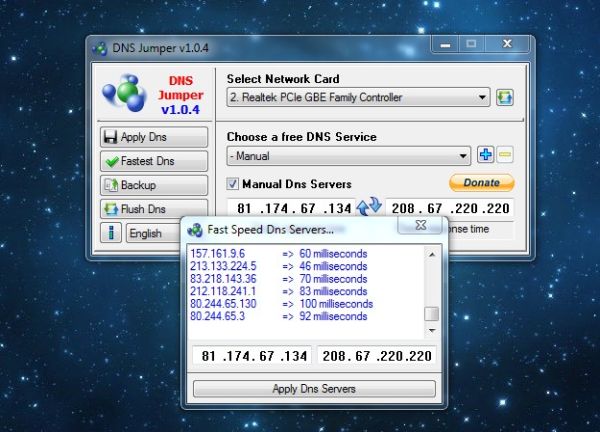Screen dimensions: 600x432
Task: Open the English language dropdown
Action: coord(152,234)
